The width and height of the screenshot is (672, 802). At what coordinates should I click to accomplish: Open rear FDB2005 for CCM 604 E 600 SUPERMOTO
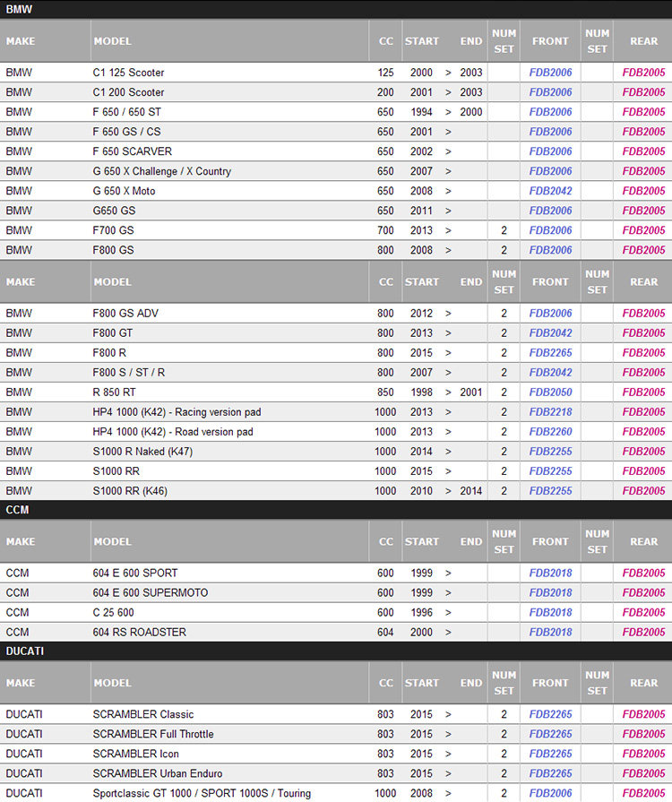643,593
